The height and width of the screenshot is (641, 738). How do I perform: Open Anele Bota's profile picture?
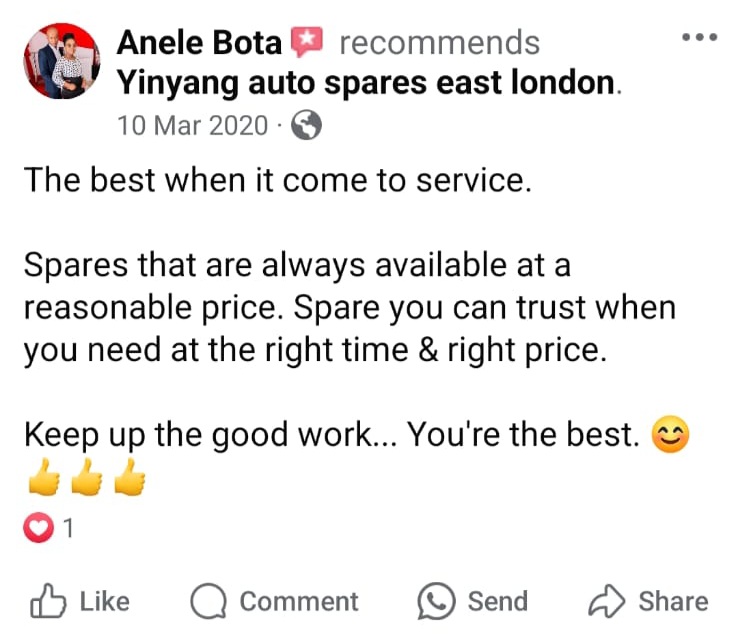click(62, 61)
